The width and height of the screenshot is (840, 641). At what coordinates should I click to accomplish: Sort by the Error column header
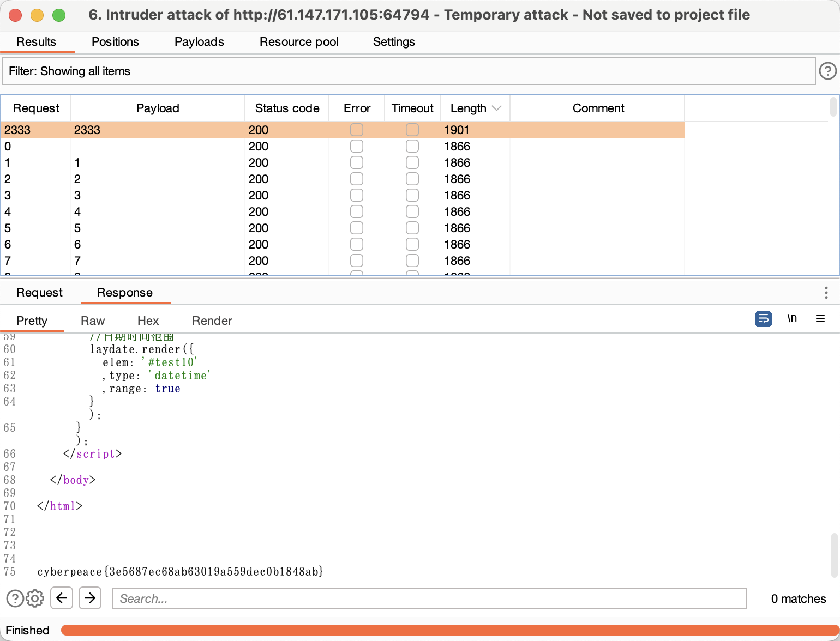coord(357,108)
